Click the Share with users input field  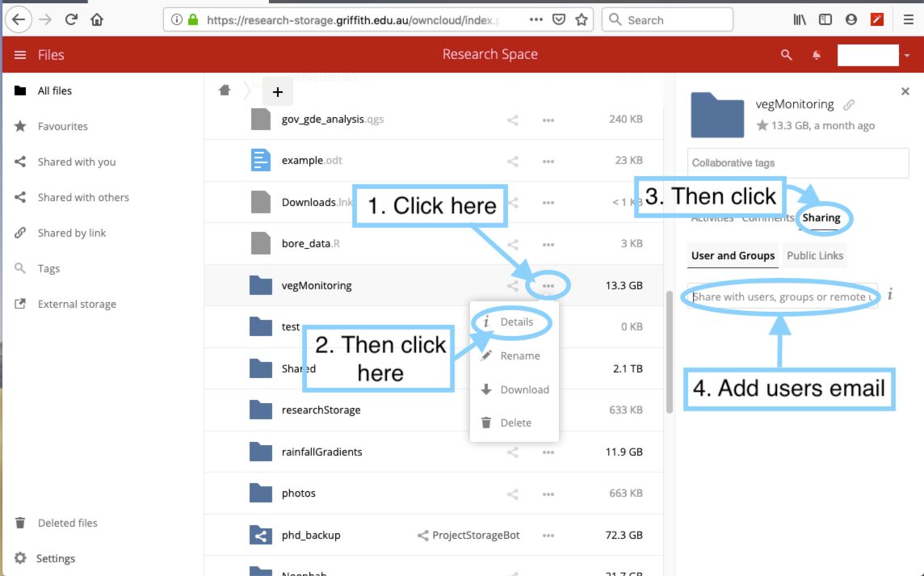pos(782,296)
